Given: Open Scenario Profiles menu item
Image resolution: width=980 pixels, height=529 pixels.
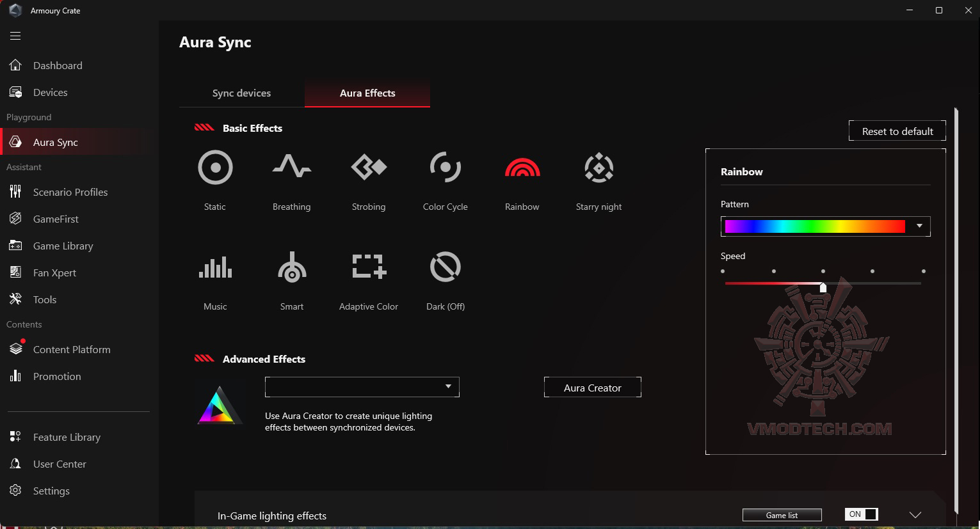Looking at the screenshot, I should tap(70, 192).
